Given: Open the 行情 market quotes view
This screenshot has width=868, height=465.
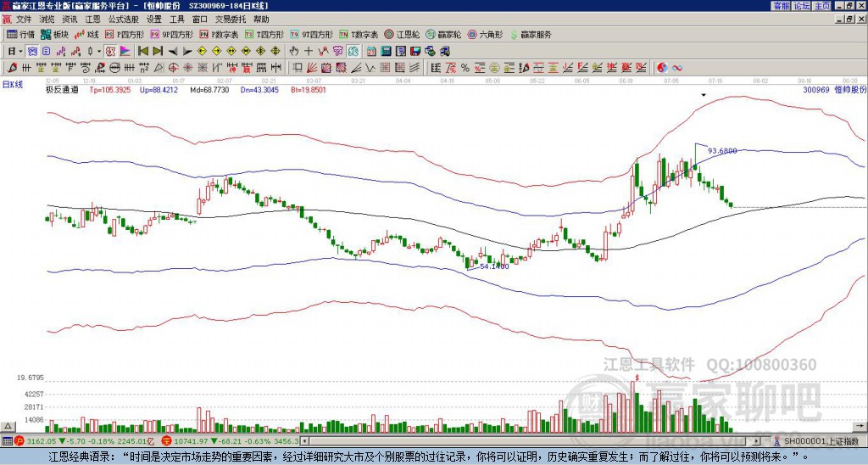Looking at the screenshot, I should 20,34.
